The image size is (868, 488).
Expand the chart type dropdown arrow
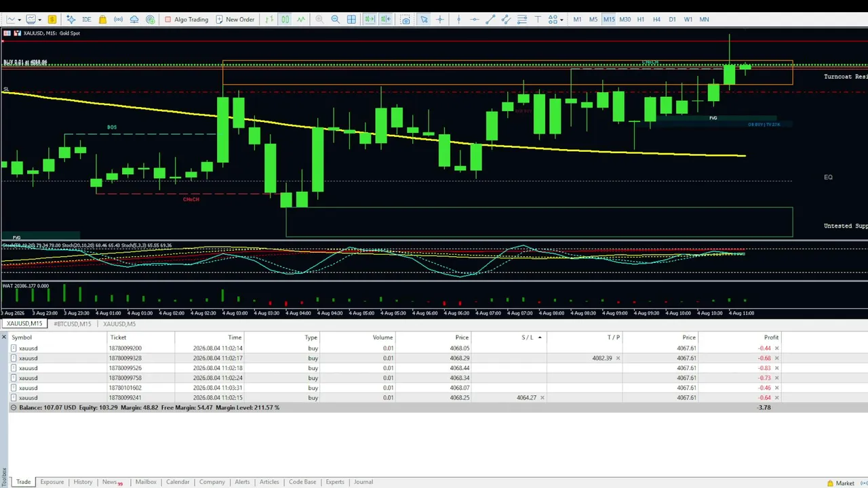19,19
